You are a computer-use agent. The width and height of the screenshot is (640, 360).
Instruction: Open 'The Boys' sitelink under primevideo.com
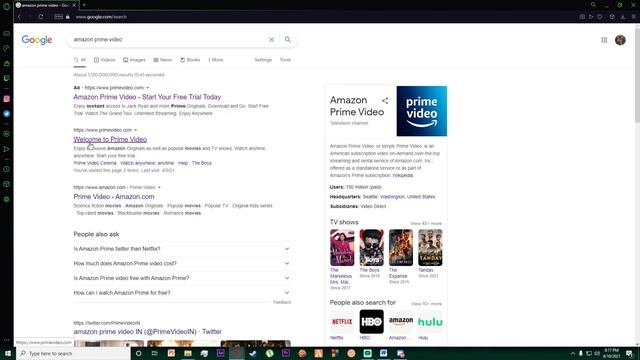click(x=202, y=163)
